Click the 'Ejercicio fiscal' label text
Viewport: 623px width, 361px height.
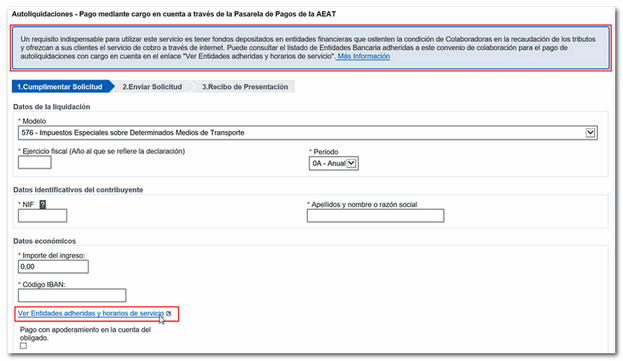104,151
